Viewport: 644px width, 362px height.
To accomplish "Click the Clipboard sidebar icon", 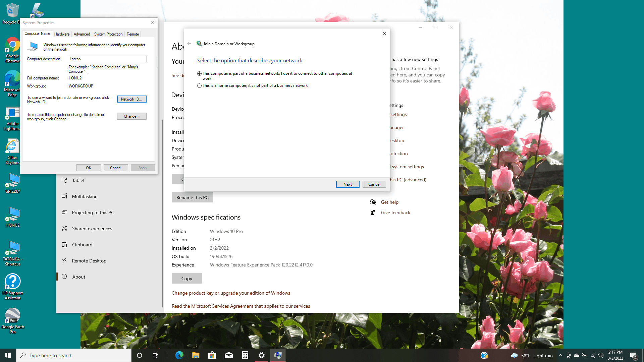I will coord(64,245).
